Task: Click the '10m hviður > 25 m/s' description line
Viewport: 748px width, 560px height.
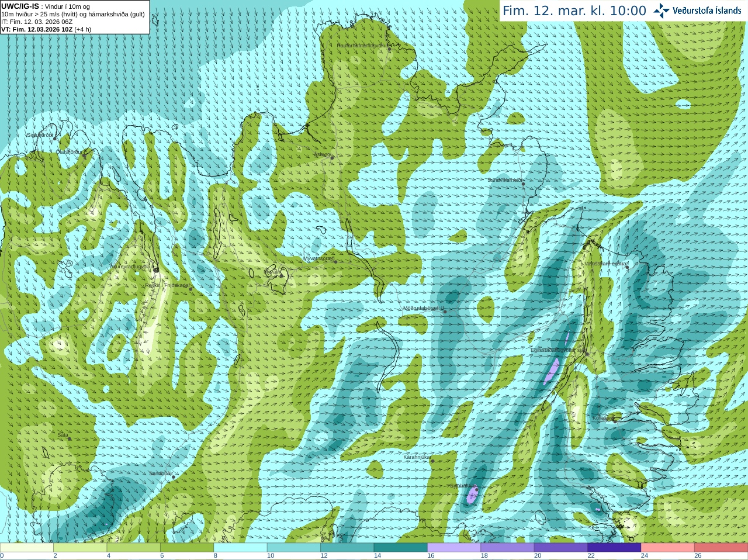Action: pyautogui.click(x=73, y=14)
